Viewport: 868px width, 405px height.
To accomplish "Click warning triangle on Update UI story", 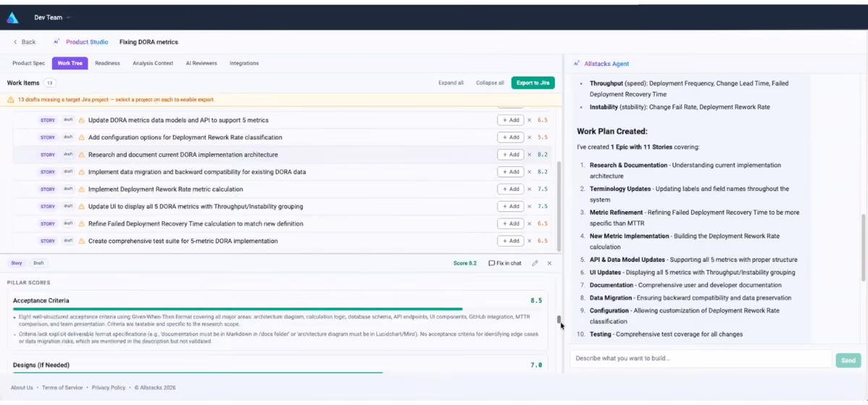I will pyautogui.click(x=82, y=207).
